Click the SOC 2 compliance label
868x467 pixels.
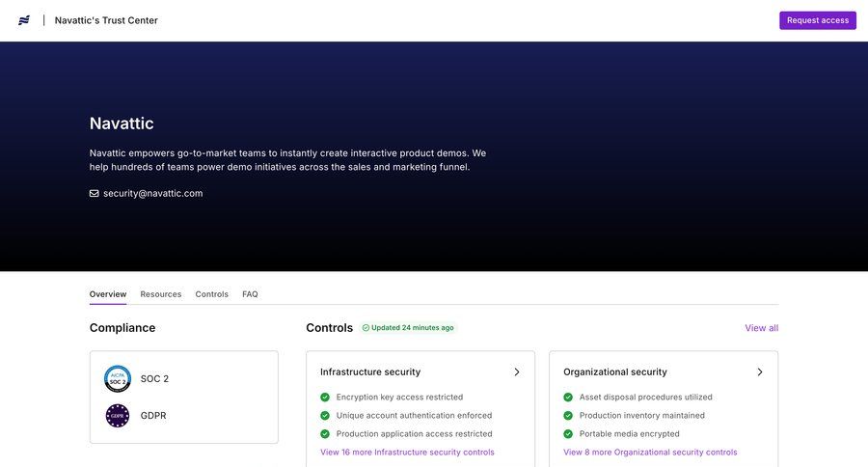pyautogui.click(x=154, y=379)
